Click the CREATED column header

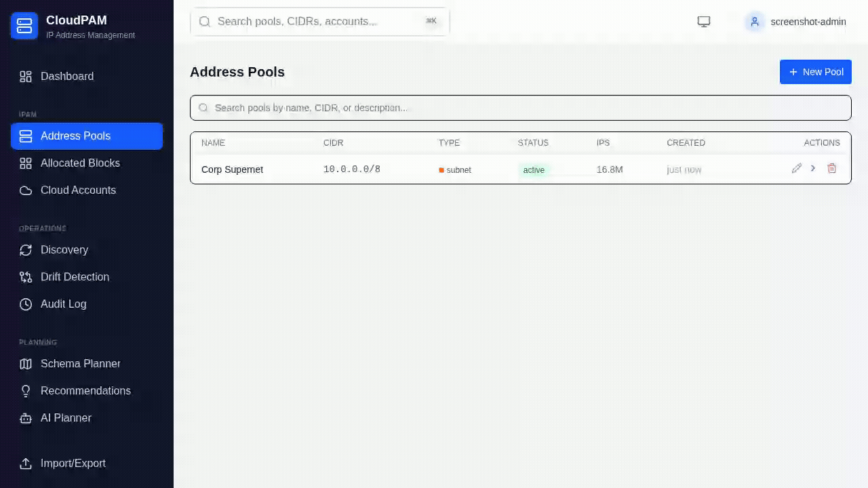[x=686, y=143]
